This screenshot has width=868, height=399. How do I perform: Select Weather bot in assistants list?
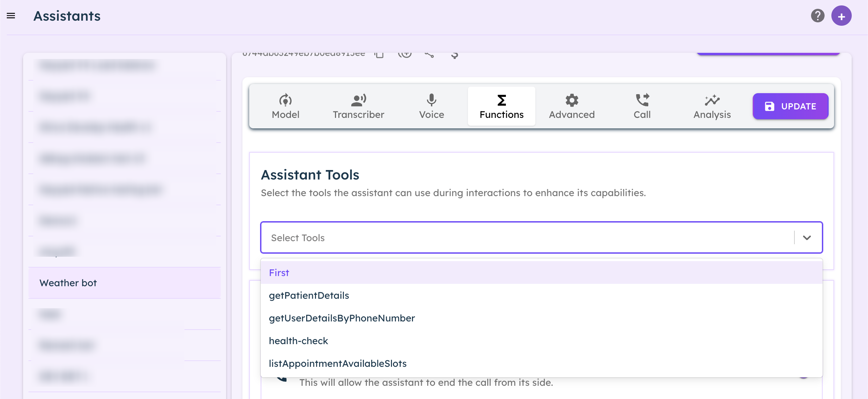[68, 283]
